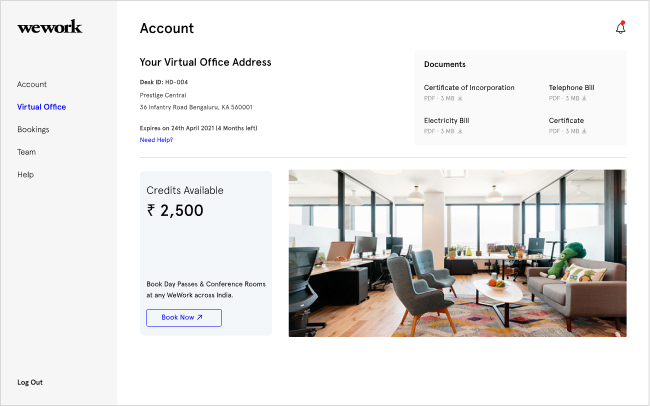
Task: Open the Team section
Action: pos(27,152)
